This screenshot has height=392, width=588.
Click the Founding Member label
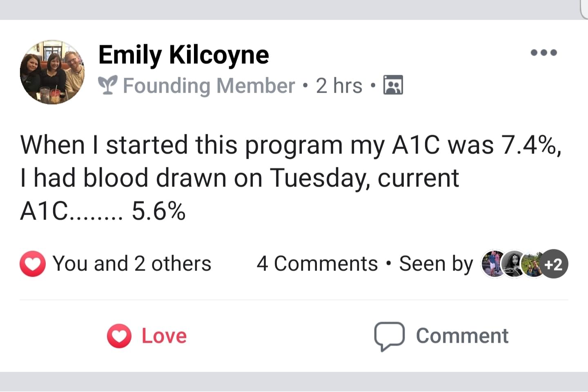[209, 86]
